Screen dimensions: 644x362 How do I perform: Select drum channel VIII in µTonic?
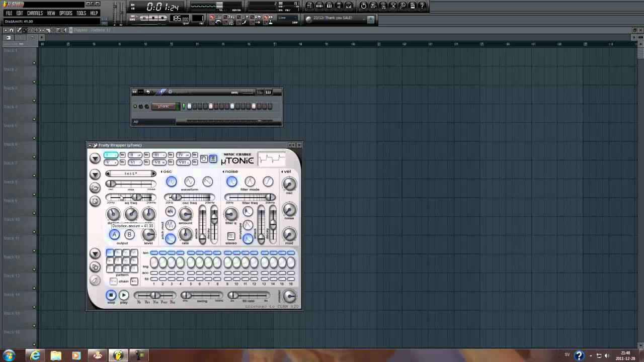coord(183,162)
